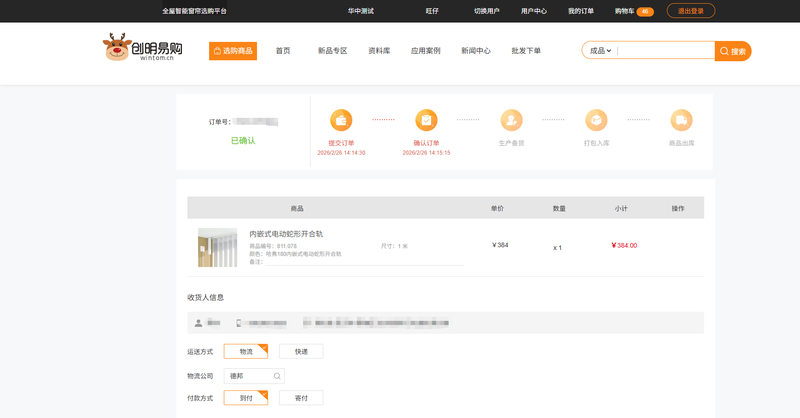Viewport: 800px width, 418px height.
Task: Click the recipient person icon
Action: click(x=198, y=323)
